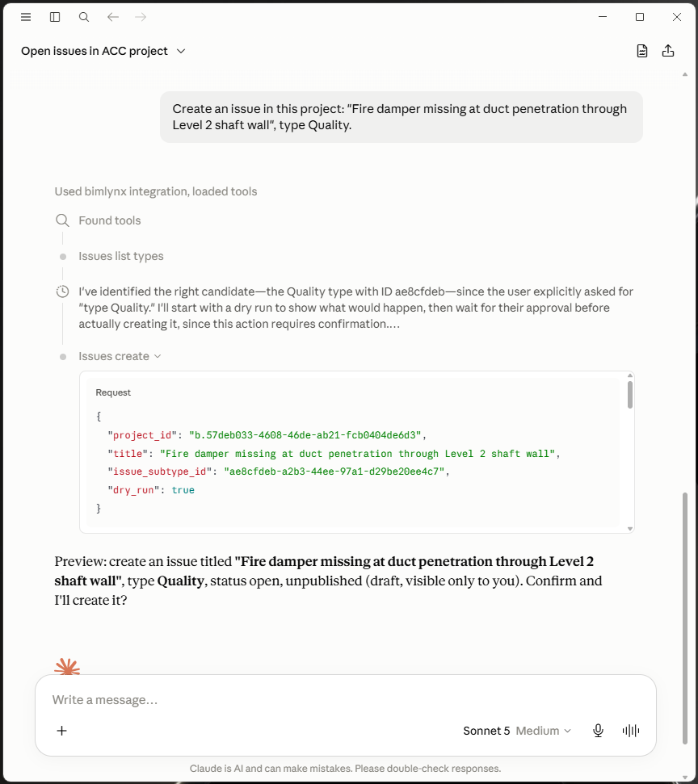Click the "title" value in the request JSON
This screenshot has width=698, height=784.
pyautogui.click(x=357, y=454)
